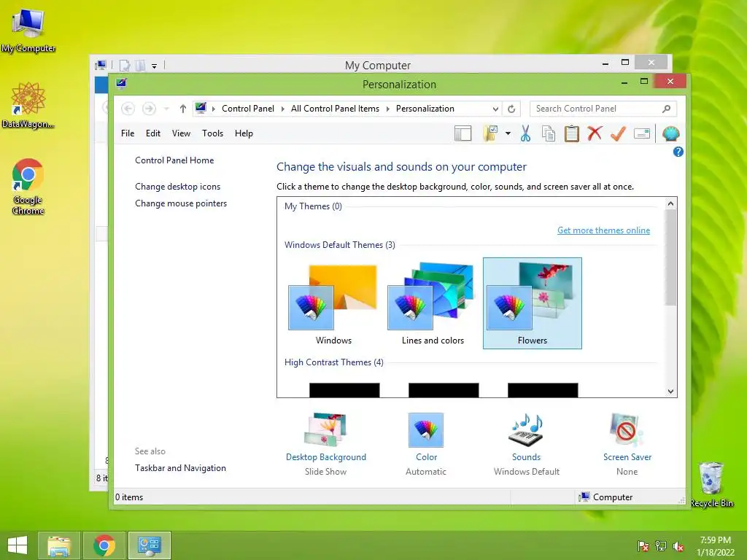Click the themes list scroll down arrow
Viewport: 747px width, 560px height.
pyautogui.click(x=671, y=392)
